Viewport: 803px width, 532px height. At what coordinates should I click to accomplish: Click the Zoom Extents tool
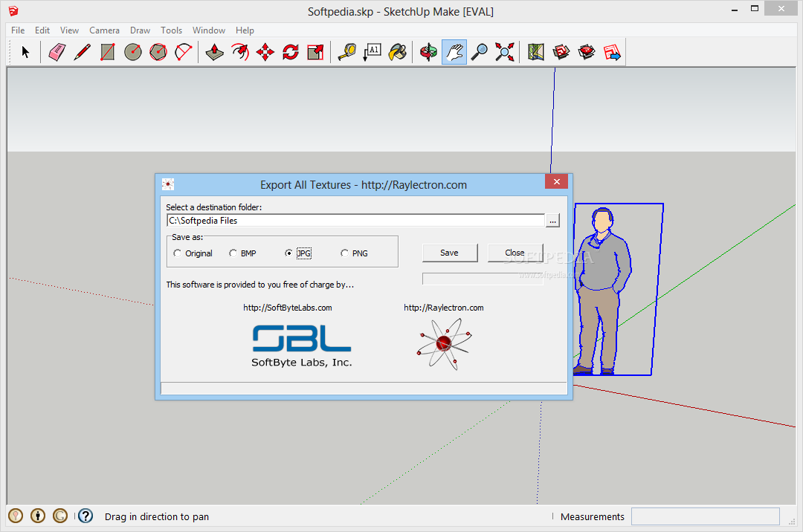[504, 52]
